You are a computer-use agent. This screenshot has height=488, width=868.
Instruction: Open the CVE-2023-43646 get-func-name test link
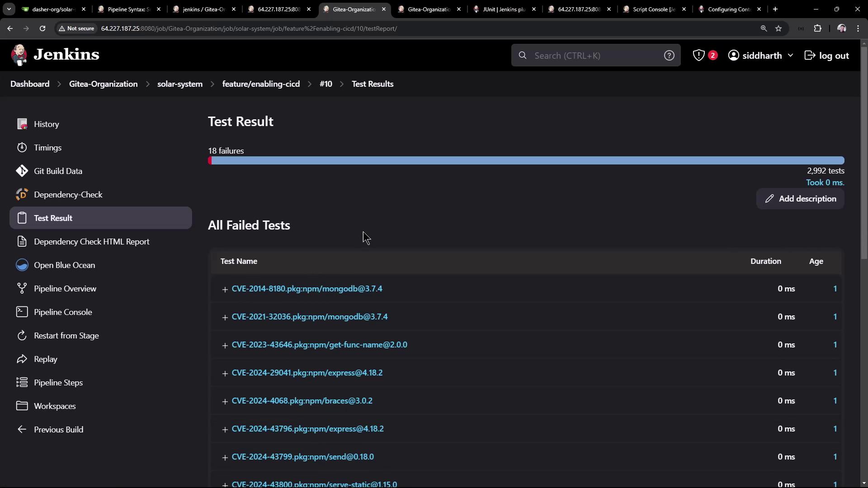click(x=319, y=345)
